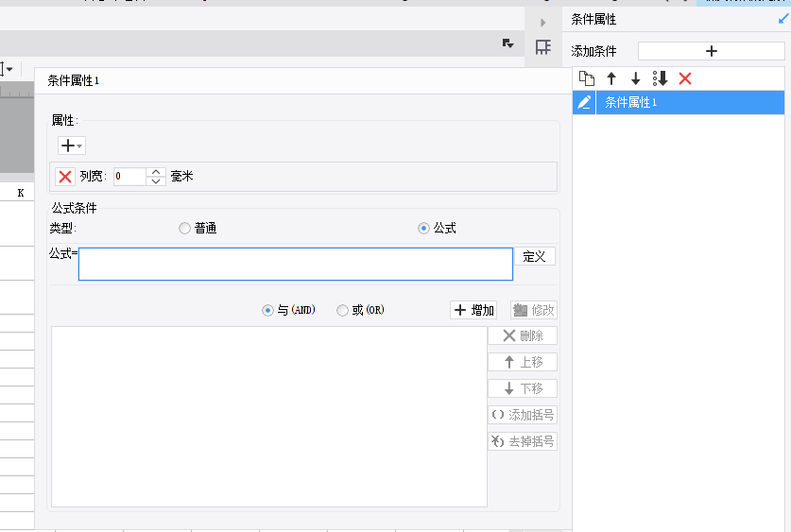Delete condition with the red X in the list toolbar
The image size is (791, 532).
click(685, 78)
